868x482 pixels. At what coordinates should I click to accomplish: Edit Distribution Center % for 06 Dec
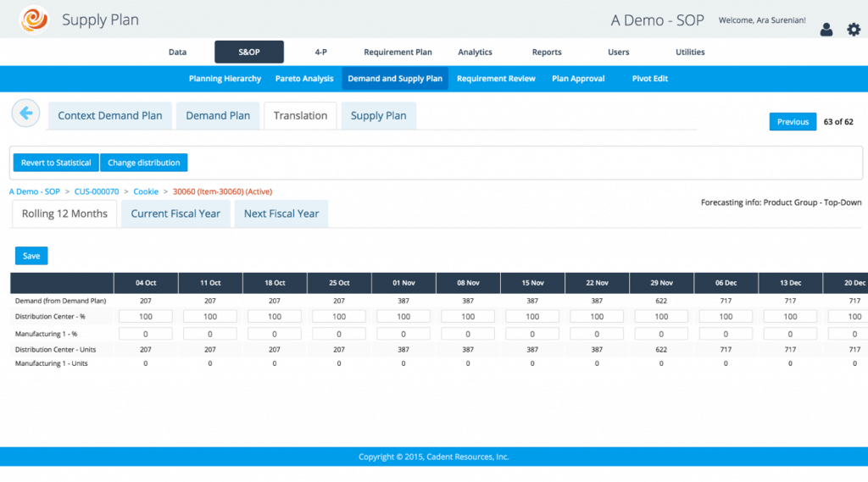pos(726,317)
